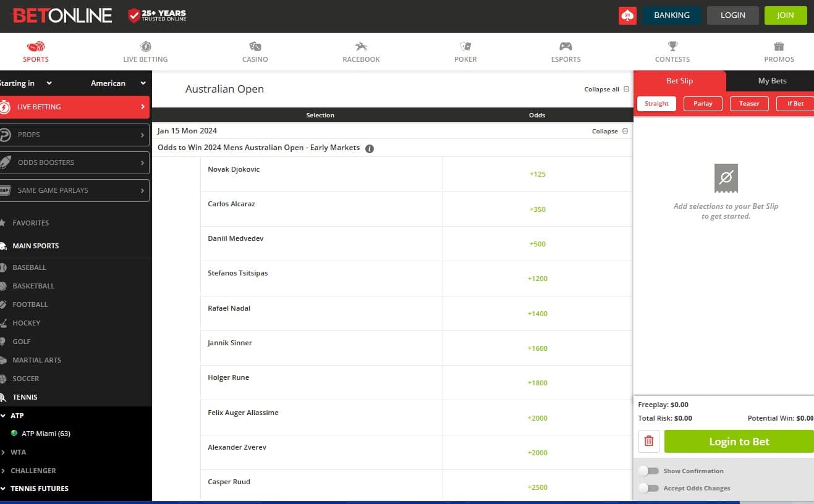Click the red poker chip icon in header
Screen dimensions: 814x504
click(627, 15)
